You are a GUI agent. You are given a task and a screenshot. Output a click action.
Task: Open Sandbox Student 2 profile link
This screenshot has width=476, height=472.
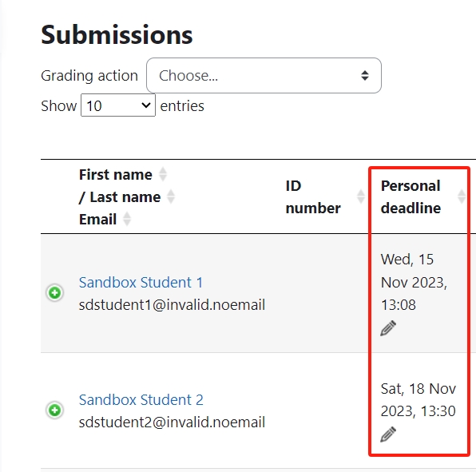pyautogui.click(x=141, y=400)
